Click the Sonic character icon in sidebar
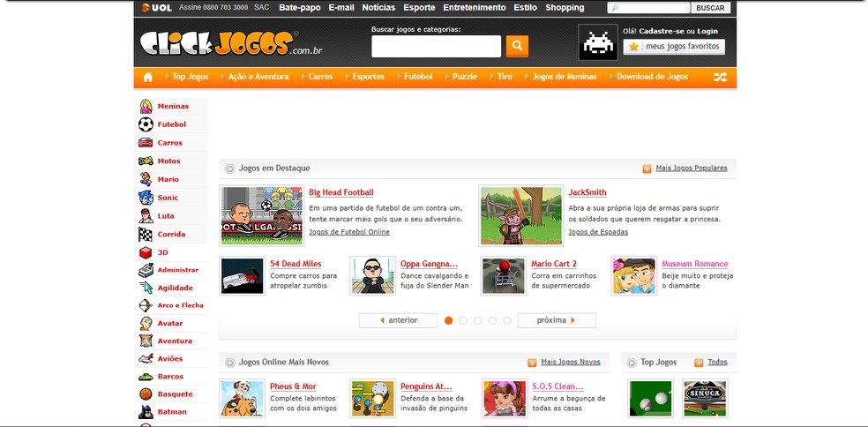 click(x=146, y=198)
